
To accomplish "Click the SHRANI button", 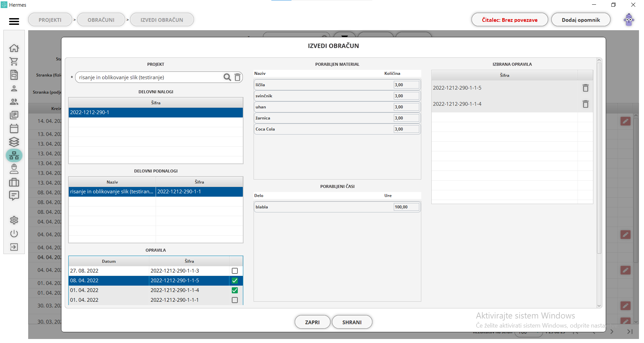I will pos(352,322).
